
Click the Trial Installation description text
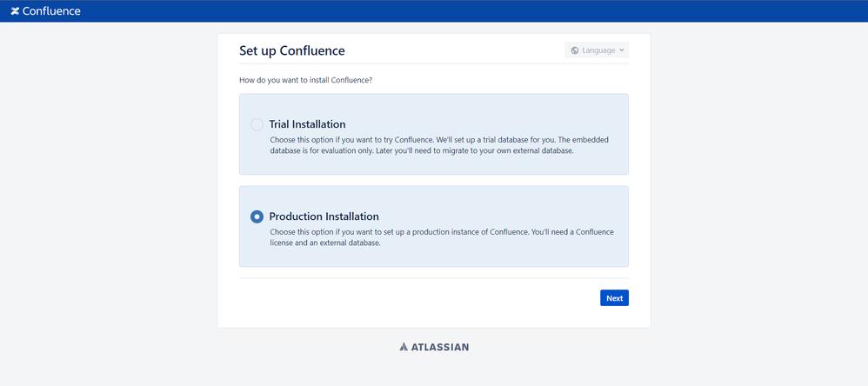[x=439, y=145]
